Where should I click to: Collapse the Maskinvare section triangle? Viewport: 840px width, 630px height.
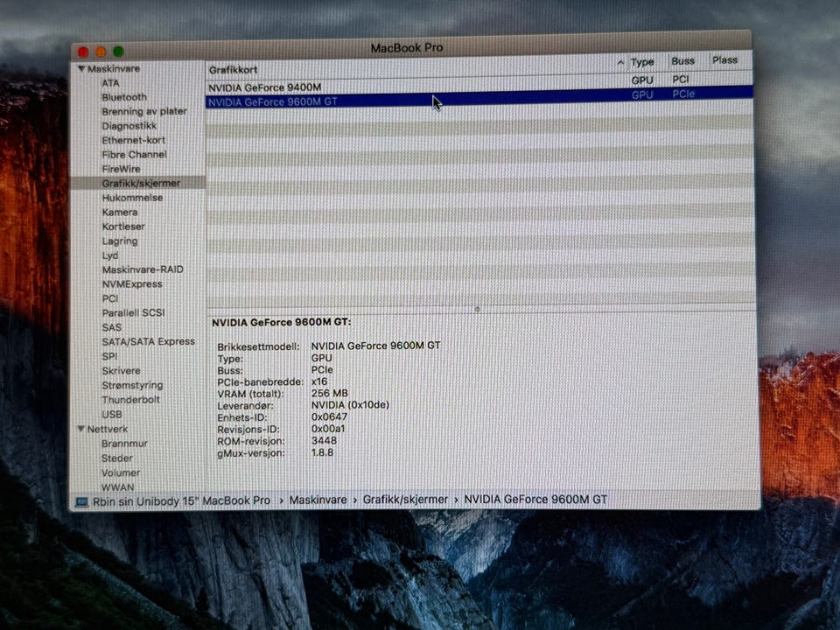tap(81, 68)
